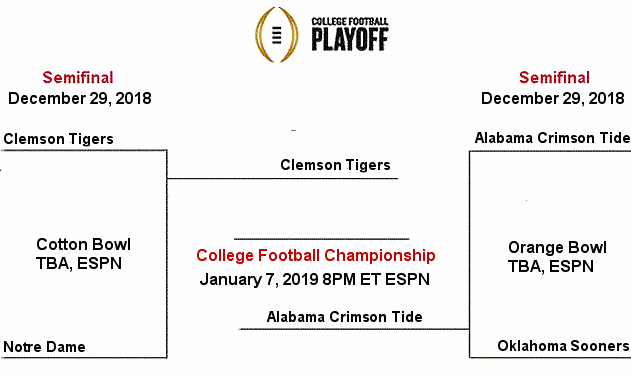Click the College Football Playoff wordmark text
The width and height of the screenshot is (631, 375).
pyautogui.click(x=350, y=34)
